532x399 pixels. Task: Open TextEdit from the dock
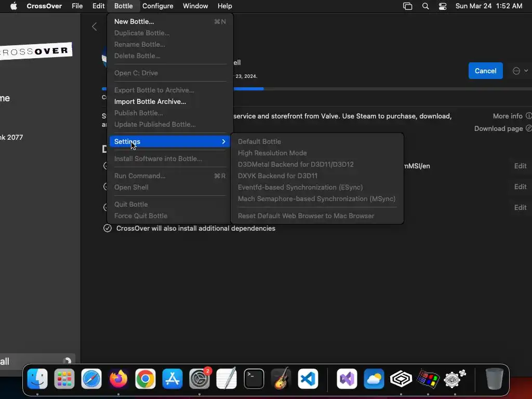point(227,378)
